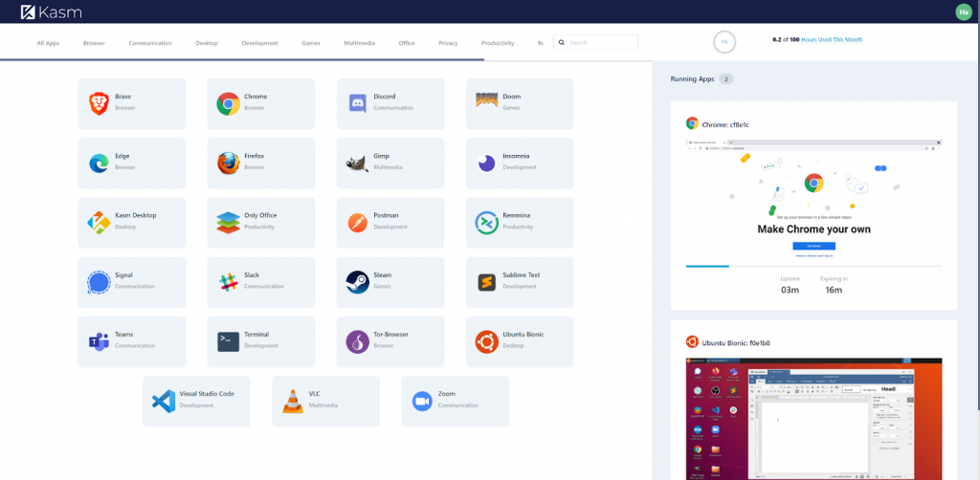Launch Sublime Text editor
Image resolution: width=980 pixels, height=480 pixels.
tap(520, 282)
